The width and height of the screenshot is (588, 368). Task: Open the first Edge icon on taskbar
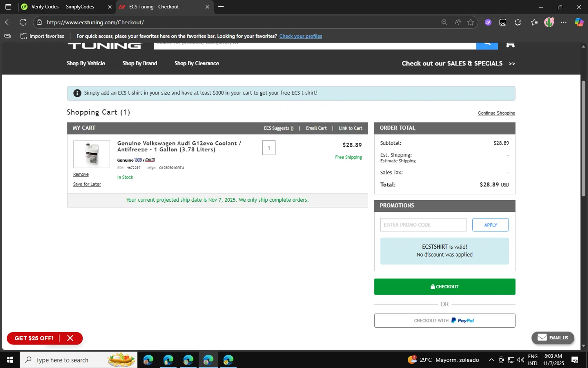click(148, 360)
